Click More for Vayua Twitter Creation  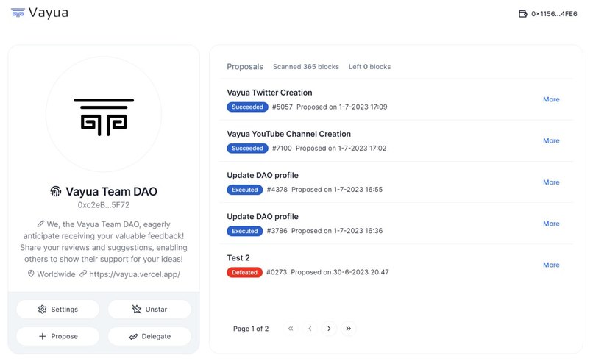click(x=551, y=99)
